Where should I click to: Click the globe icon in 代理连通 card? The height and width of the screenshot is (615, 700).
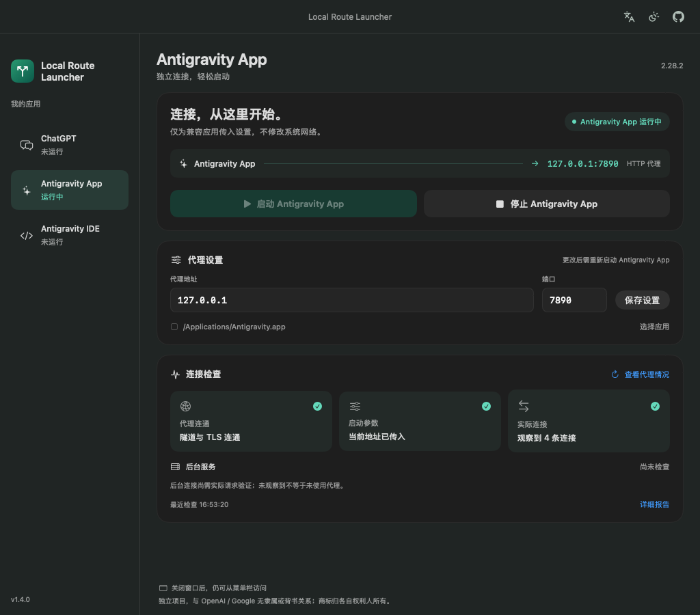point(185,406)
